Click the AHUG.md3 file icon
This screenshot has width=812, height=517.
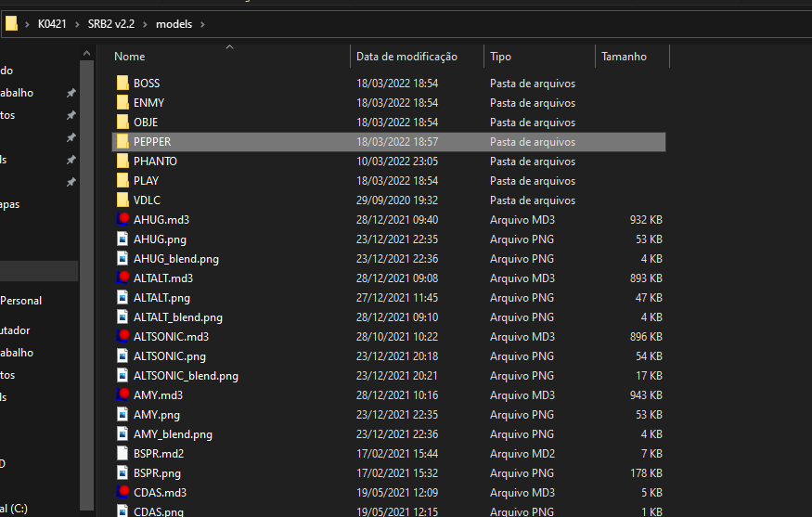click(122, 220)
